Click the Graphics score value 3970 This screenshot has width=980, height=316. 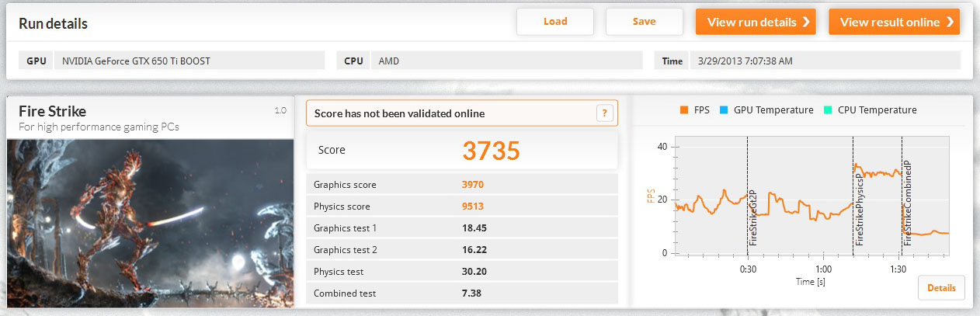[474, 185]
